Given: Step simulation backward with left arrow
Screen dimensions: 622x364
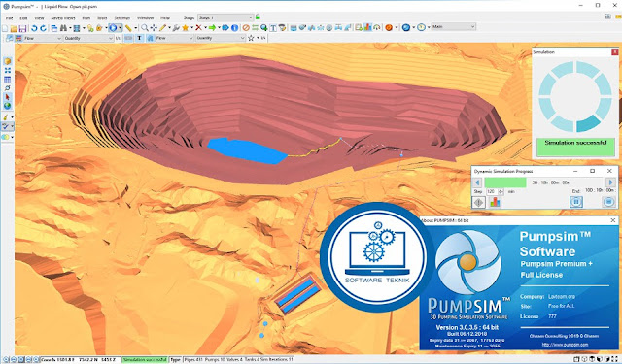Looking at the screenshot, I should tap(477, 182).
